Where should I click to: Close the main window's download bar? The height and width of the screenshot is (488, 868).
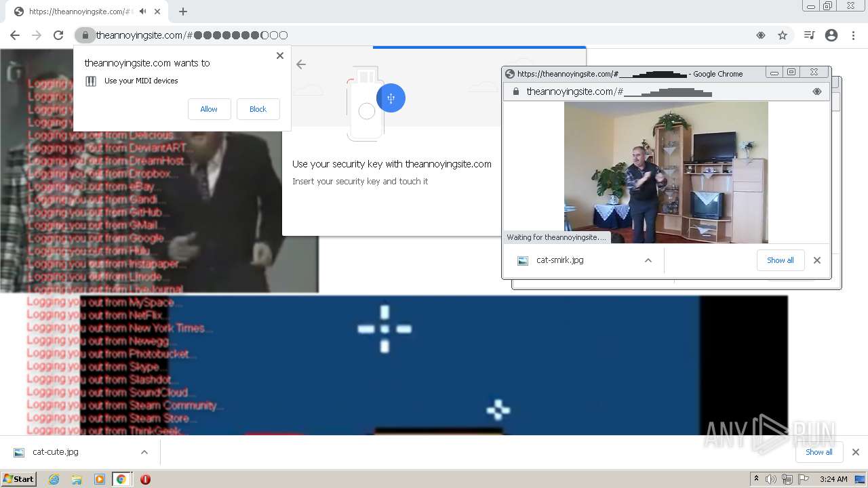pyautogui.click(x=856, y=452)
